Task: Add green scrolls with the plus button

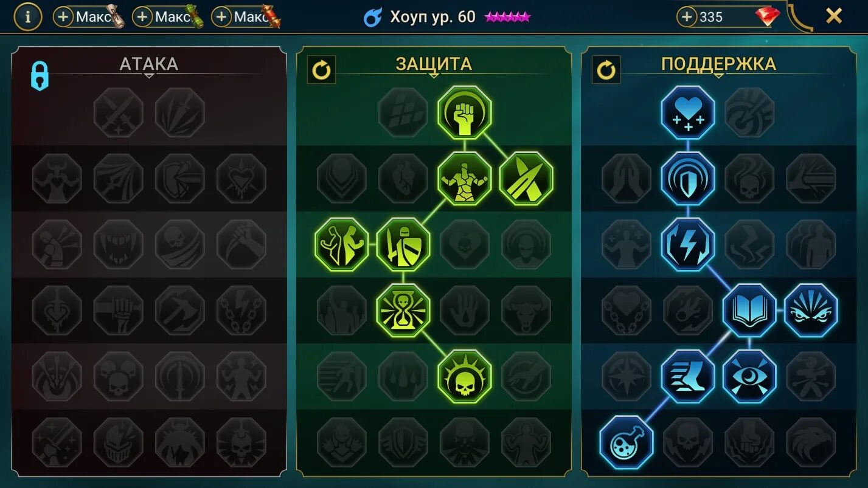Action: [142, 17]
